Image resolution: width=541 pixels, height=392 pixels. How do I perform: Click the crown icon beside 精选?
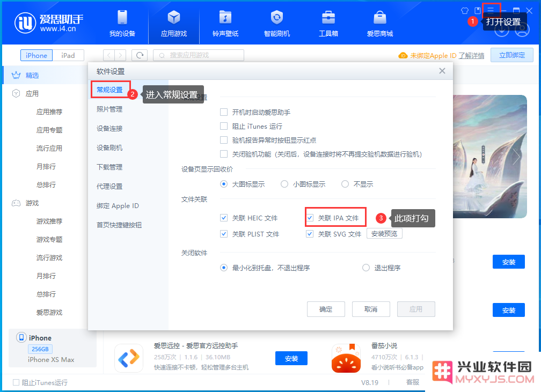pyautogui.click(x=16, y=75)
